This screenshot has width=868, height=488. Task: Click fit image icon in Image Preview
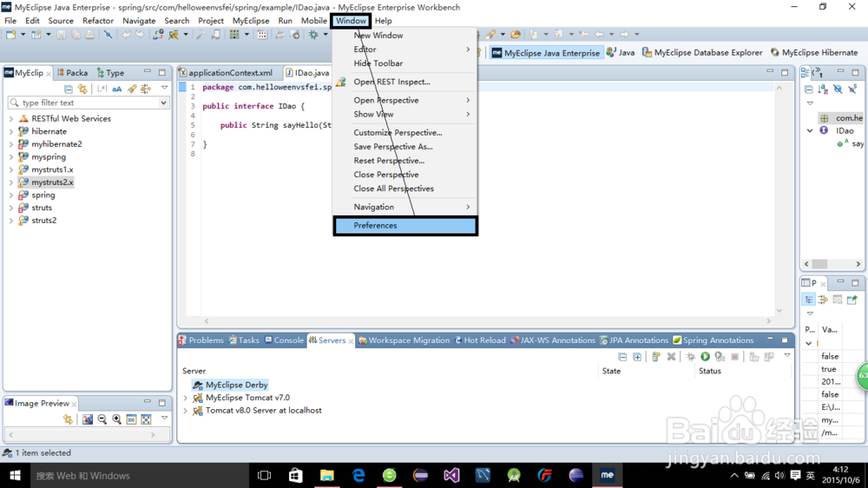(x=146, y=419)
